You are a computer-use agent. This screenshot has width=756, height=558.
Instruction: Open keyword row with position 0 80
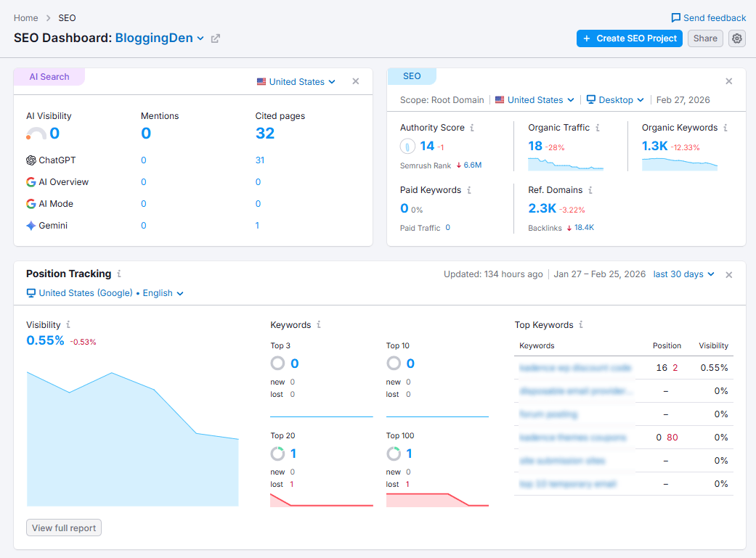coord(572,438)
